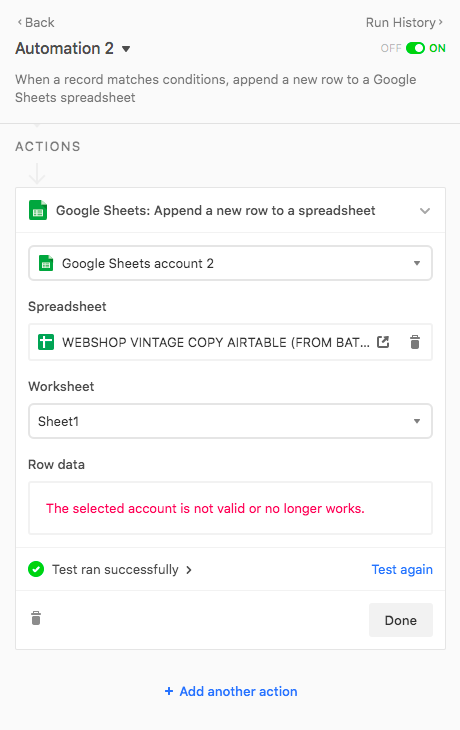Image resolution: width=460 pixels, height=730 pixels.
Task: Open the Google Sheets account dropdown
Action: (230, 263)
